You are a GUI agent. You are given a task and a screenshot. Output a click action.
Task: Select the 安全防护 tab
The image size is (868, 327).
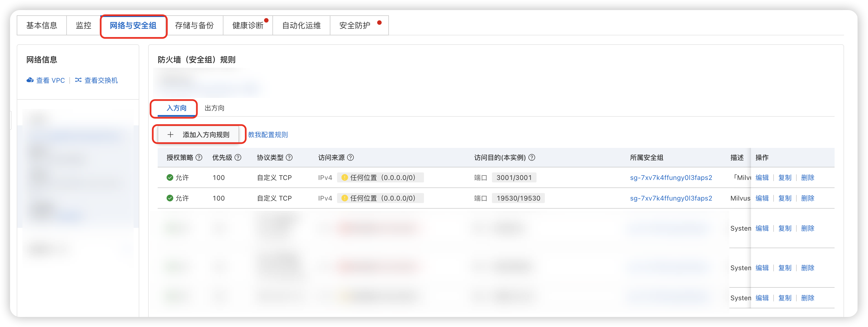355,25
